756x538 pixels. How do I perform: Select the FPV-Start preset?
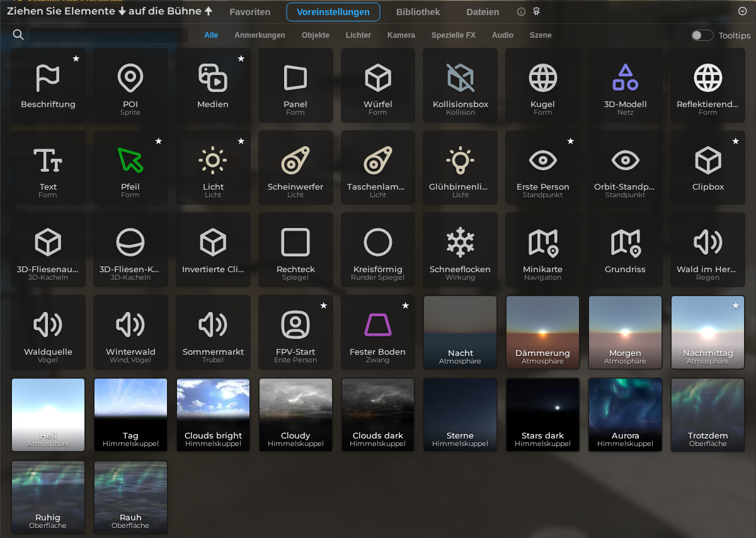295,333
